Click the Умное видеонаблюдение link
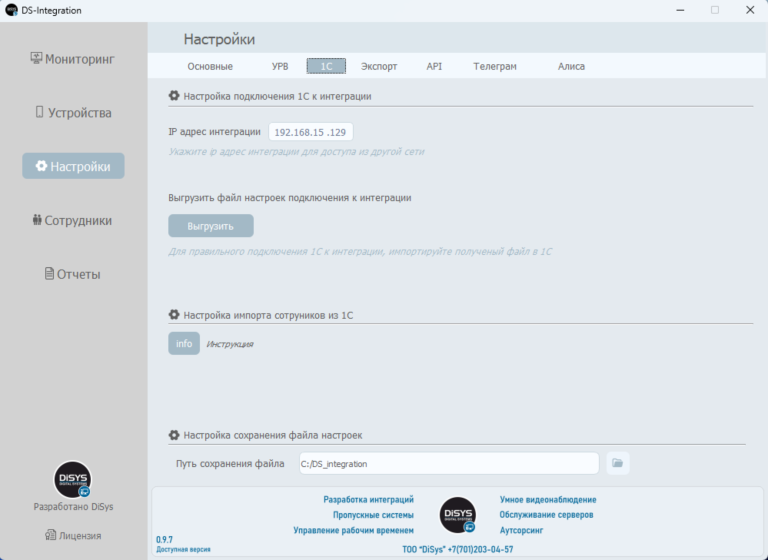 tap(548, 500)
